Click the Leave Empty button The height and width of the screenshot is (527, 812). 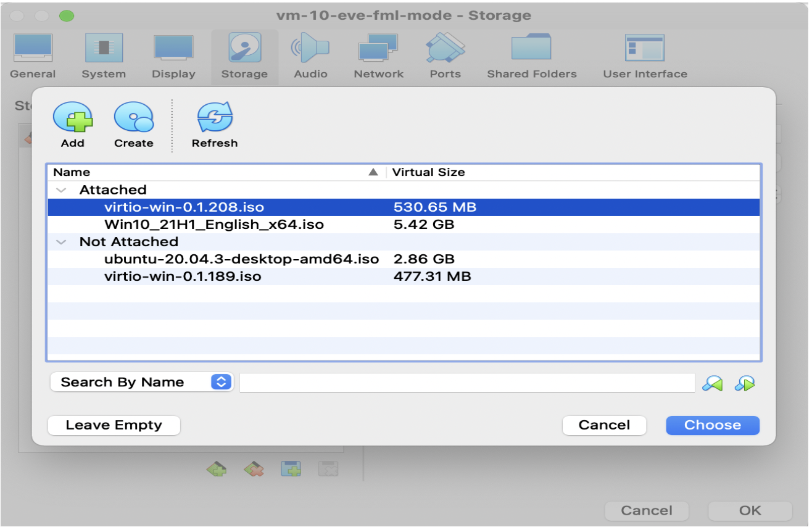pos(114,425)
